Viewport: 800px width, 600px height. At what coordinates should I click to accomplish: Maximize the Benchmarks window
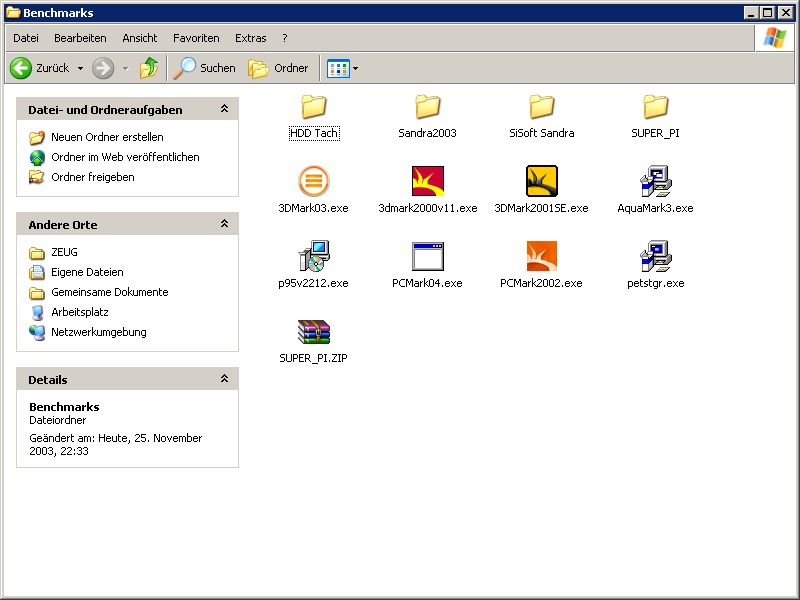(767, 13)
